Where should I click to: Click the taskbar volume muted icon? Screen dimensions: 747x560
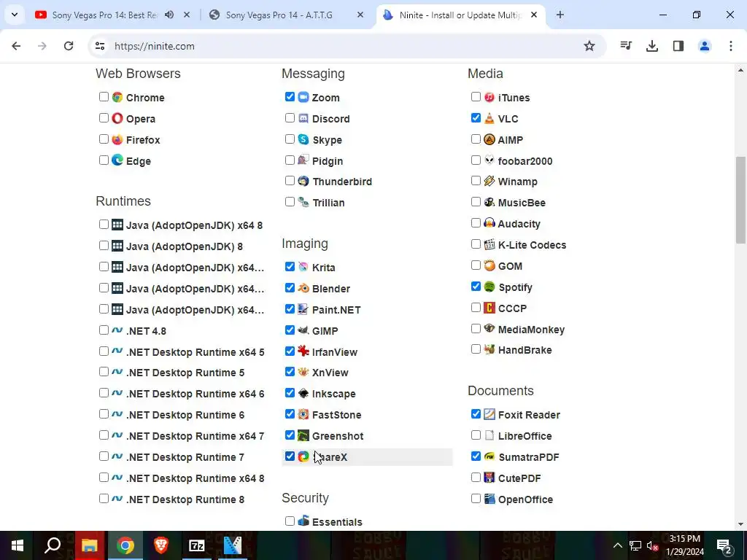coord(653,545)
